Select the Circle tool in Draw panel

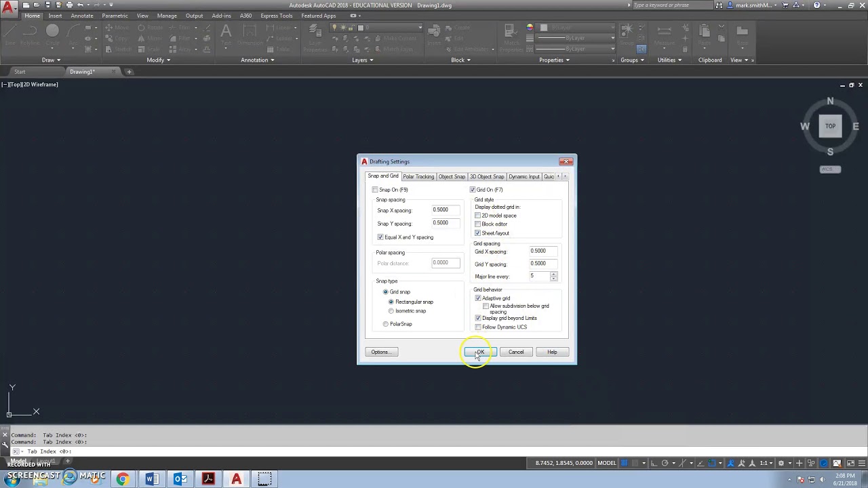[x=52, y=35]
